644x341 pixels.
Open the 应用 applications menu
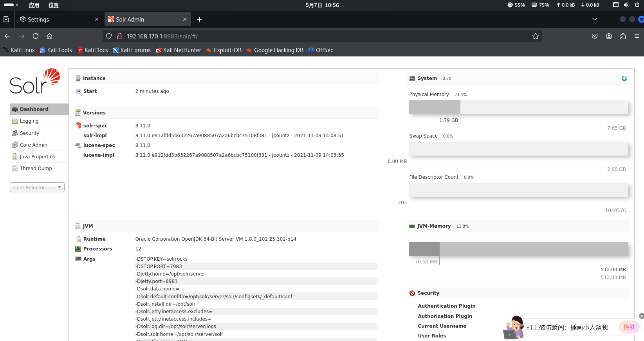point(34,5)
